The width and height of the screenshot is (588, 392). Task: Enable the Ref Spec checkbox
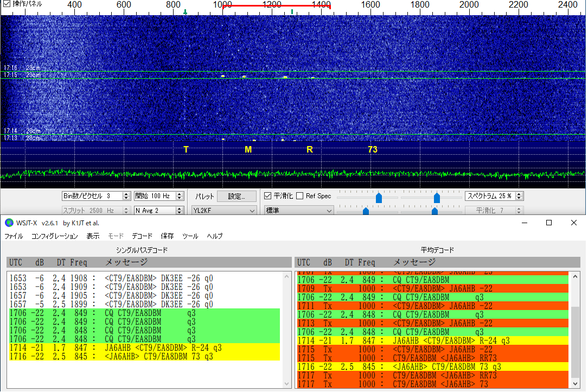(300, 196)
